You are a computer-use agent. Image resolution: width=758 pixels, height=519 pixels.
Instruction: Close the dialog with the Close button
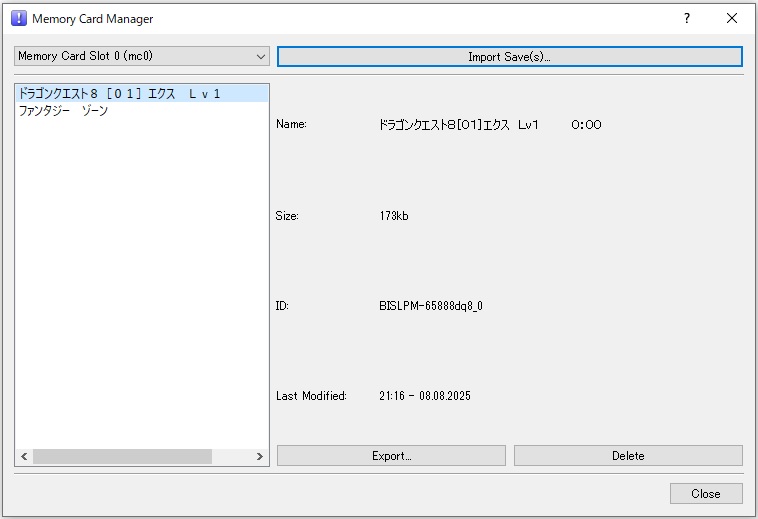click(706, 493)
